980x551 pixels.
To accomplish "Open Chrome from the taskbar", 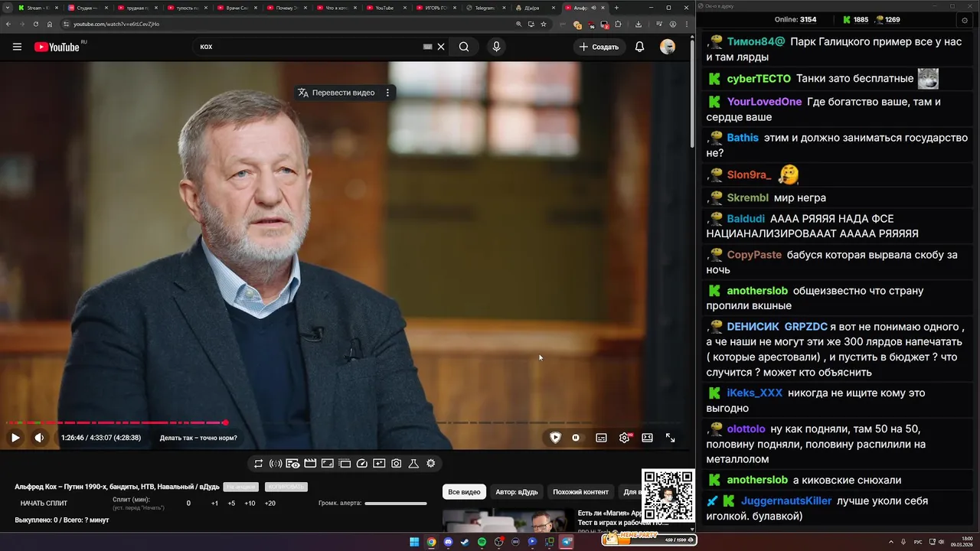I will coord(431,542).
